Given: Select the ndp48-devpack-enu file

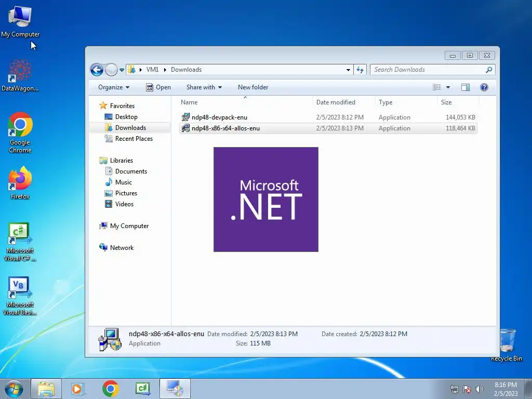Looking at the screenshot, I should pos(328,117).
